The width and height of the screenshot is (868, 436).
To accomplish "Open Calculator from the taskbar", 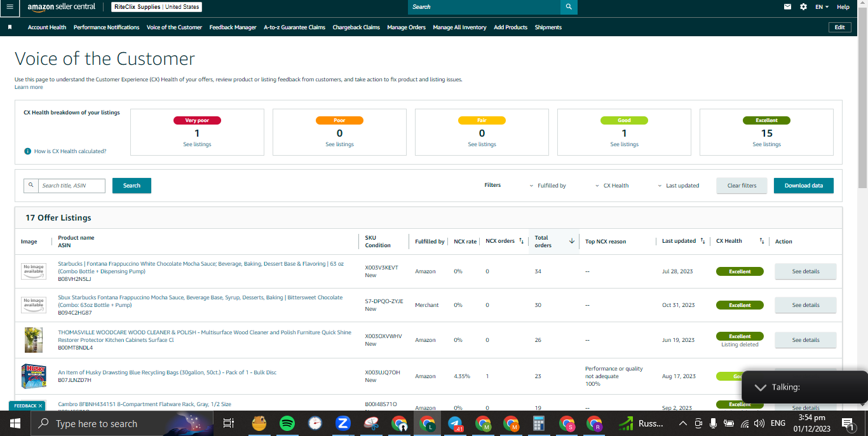I will point(539,423).
